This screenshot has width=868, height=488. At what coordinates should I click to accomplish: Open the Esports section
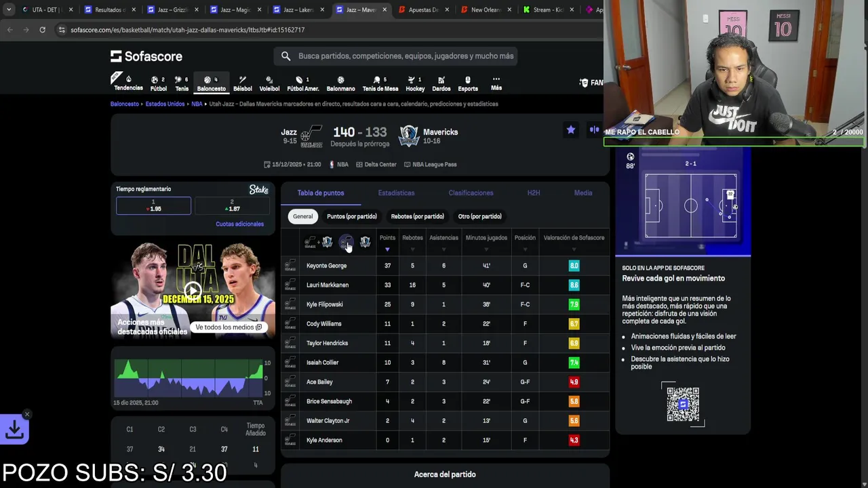pyautogui.click(x=468, y=83)
